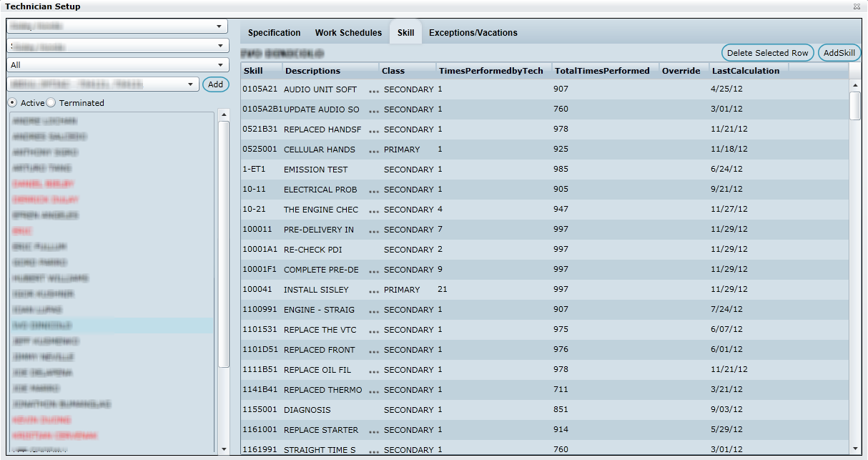The width and height of the screenshot is (868, 460).
Task: Click ellipsis beside THE ENGINE CHEC description
Action: (x=373, y=211)
